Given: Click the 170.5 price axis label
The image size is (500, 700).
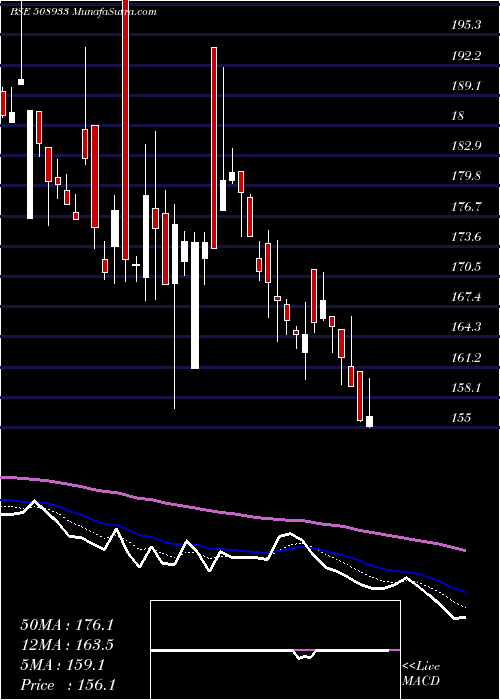Looking at the screenshot, I should pos(466,267).
